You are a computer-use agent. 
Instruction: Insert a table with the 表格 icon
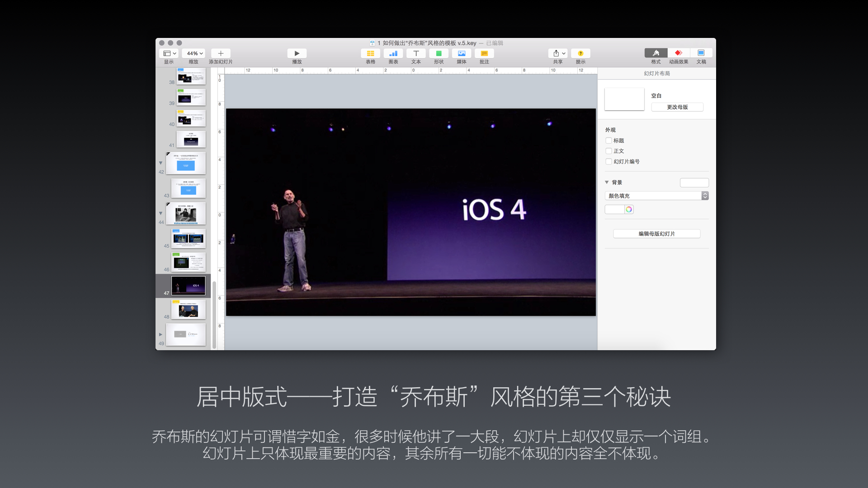click(370, 53)
